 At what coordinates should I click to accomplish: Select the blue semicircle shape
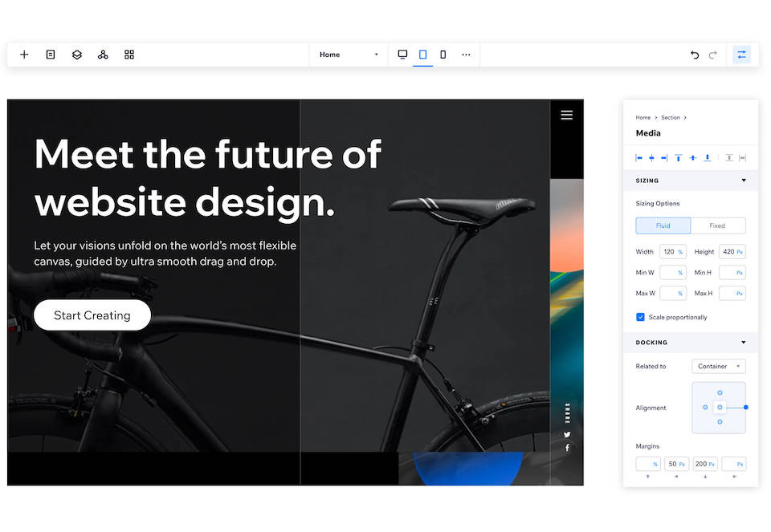468,469
